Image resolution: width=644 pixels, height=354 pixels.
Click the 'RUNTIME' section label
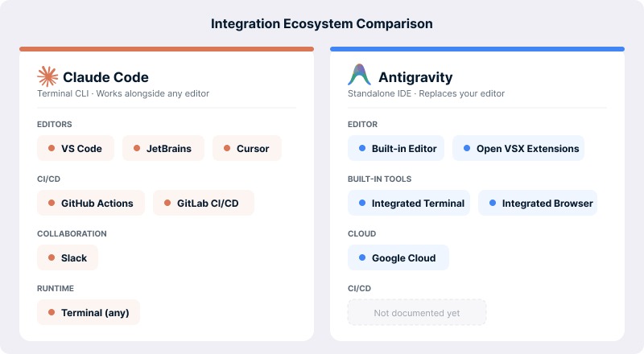pyautogui.click(x=56, y=288)
